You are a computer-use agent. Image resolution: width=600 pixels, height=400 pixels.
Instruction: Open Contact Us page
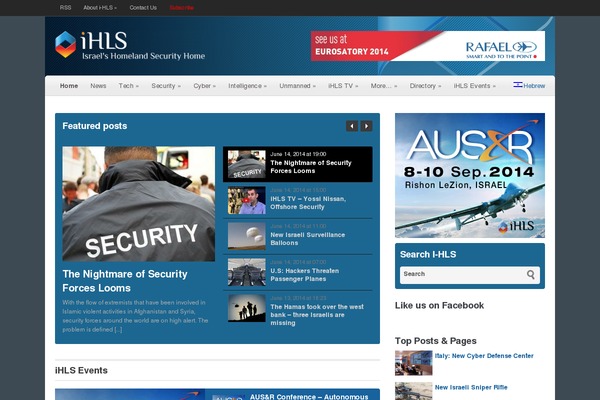click(143, 8)
